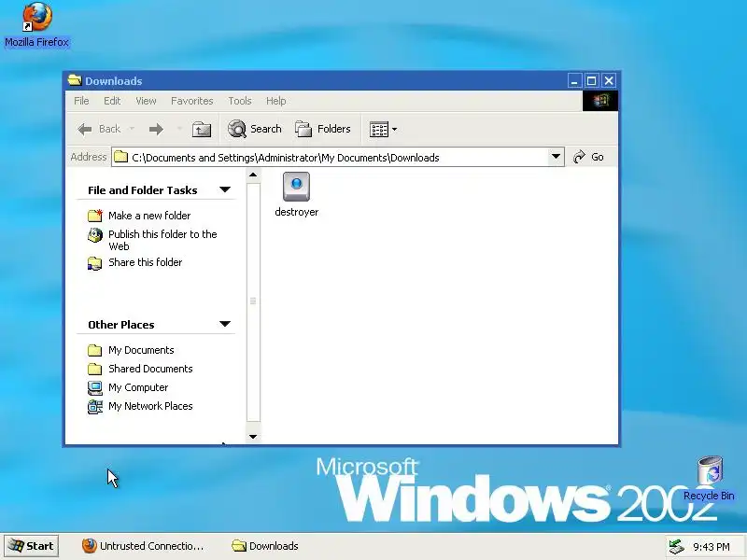Click the folder icon in Address bar
747x560 pixels.
(x=121, y=157)
